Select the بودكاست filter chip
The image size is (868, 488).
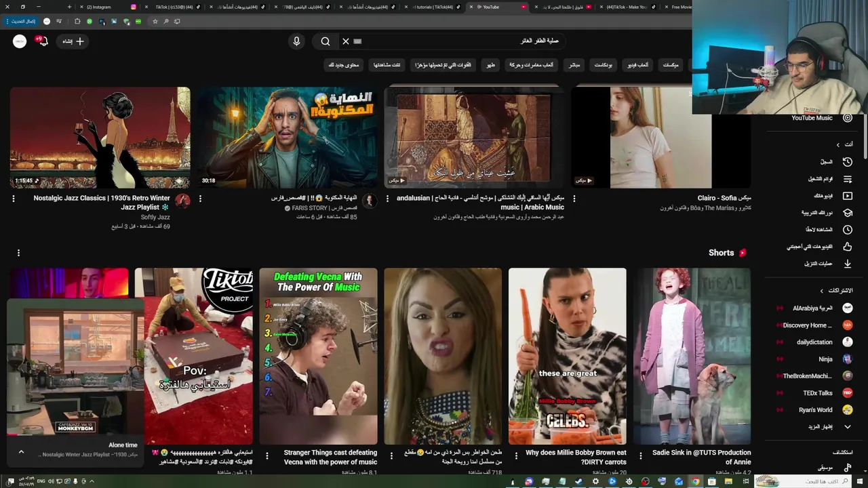pyautogui.click(x=603, y=65)
